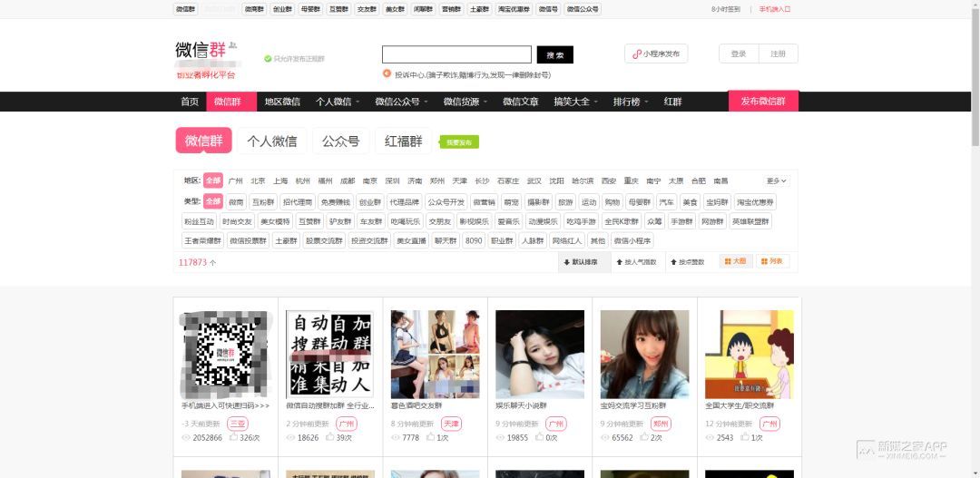Switch to 列表 list view

point(772,261)
